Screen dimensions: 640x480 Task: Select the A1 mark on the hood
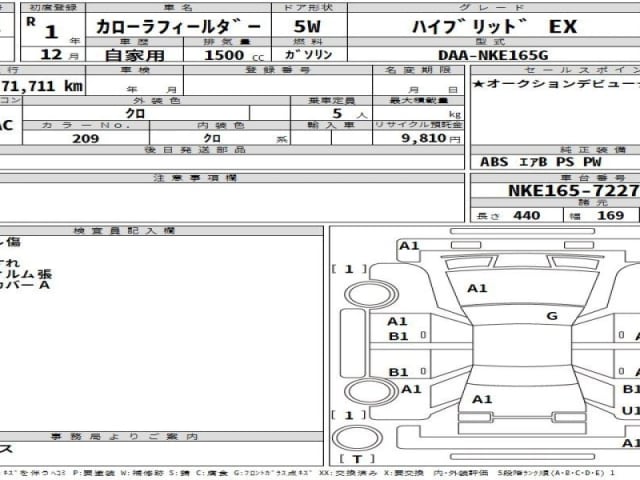click(x=477, y=289)
